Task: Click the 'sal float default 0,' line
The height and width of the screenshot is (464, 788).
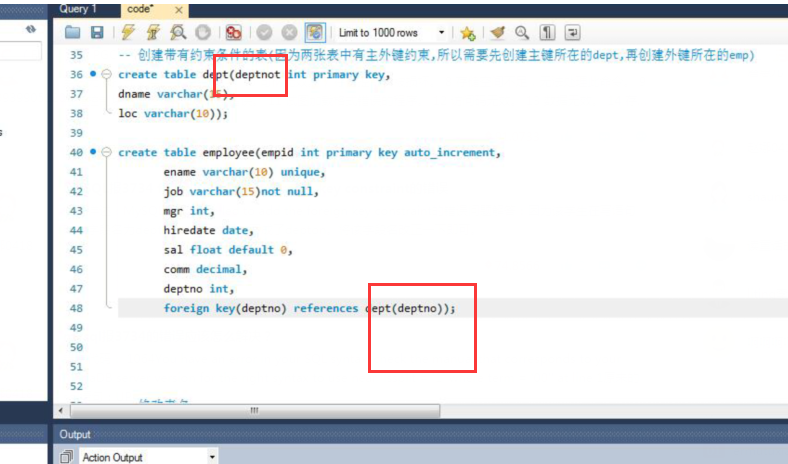Action: coord(228,250)
